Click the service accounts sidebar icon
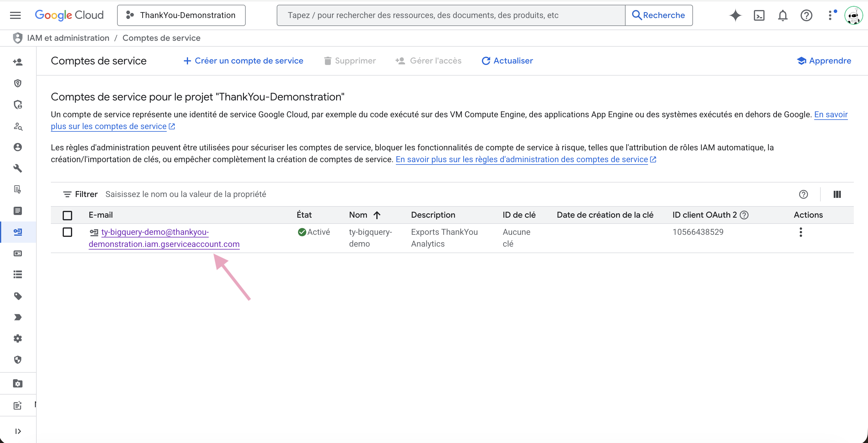868x443 pixels. point(18,232)
